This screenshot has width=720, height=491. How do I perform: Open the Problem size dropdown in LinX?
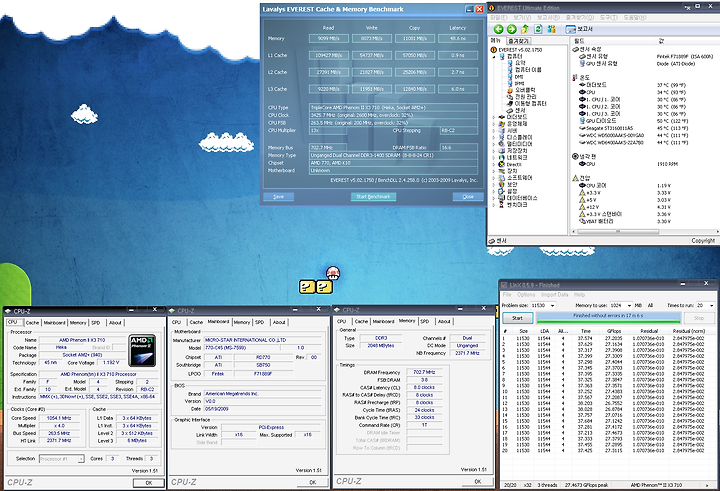coord(552,306)
